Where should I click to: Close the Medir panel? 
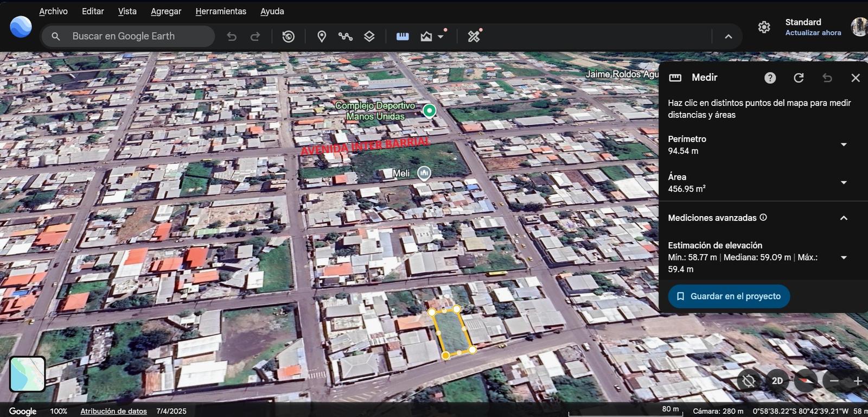[x=856, y=78]
